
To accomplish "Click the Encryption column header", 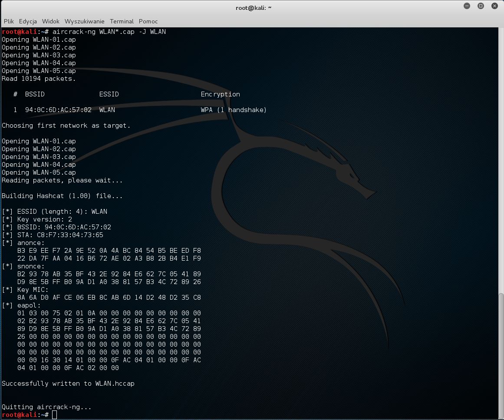I will coord(220,94).
